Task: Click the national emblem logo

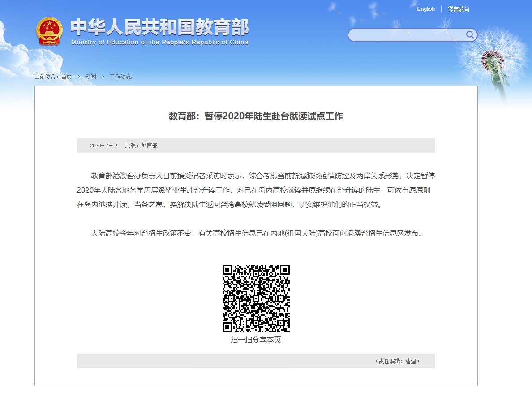Action: [x=50, y=31]
